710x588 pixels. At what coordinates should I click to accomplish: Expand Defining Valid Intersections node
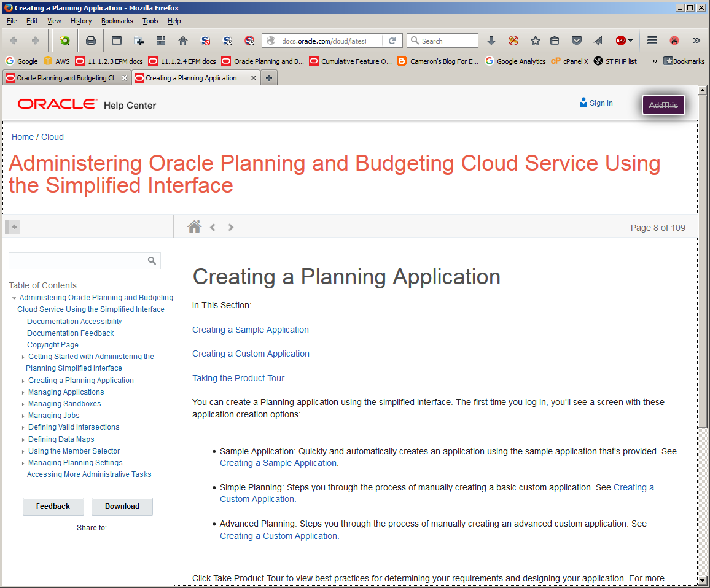(x=23, y=428)
